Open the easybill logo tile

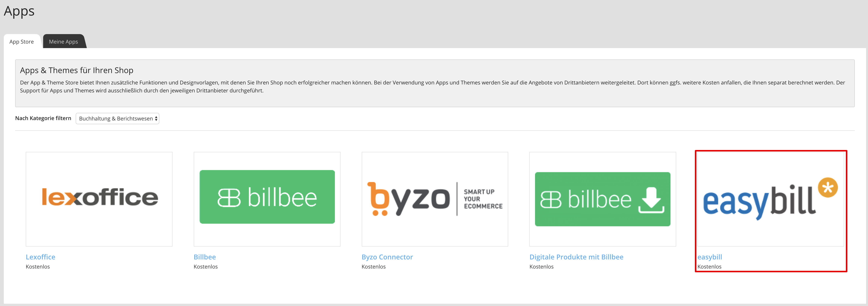pyautogui.click(x=771, y=199)
